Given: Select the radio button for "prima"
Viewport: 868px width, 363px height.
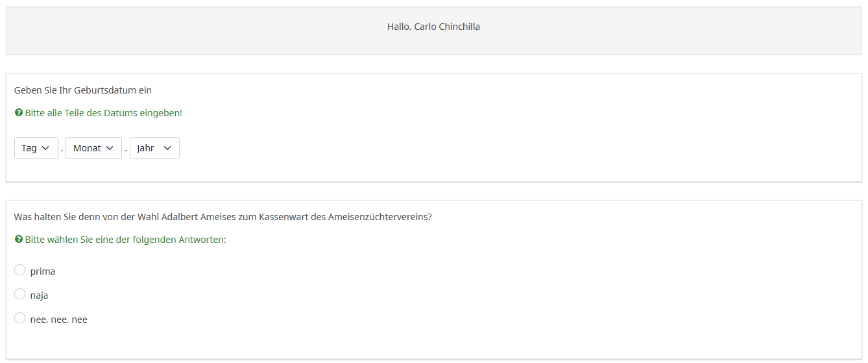Looking at the screenshot, I should pos(19,270).
